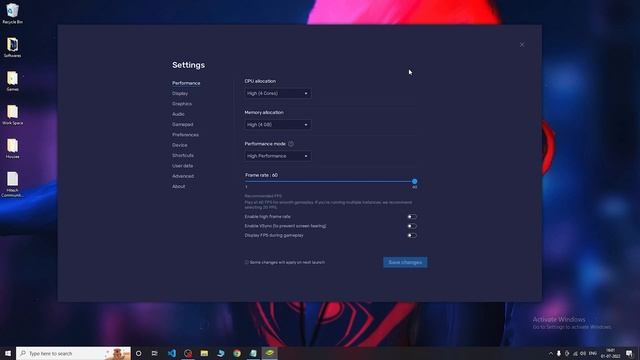Image resolution: width=640 pixels, height=360 pixels.
Task: Click the Performance mode help icon
Action: [x=291, y=144]
